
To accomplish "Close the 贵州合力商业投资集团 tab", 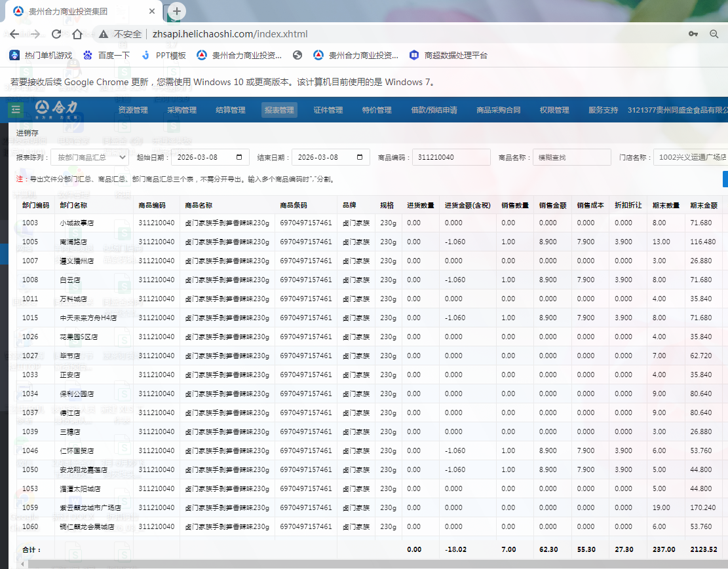I will click(x=151, y=12).
